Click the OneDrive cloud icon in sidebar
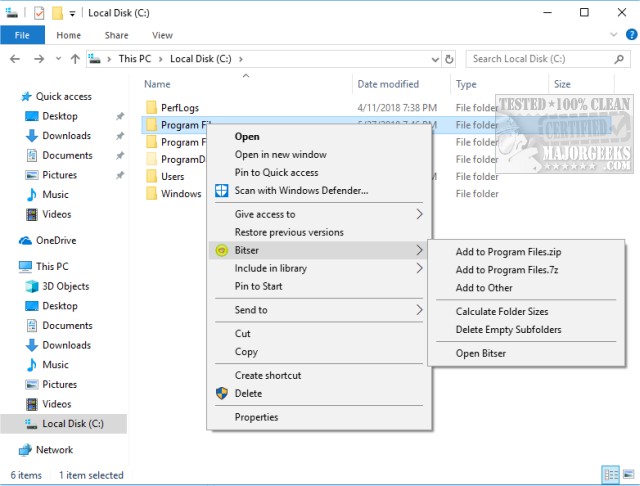This screenshot has height=486, width=640. (26, 241)
